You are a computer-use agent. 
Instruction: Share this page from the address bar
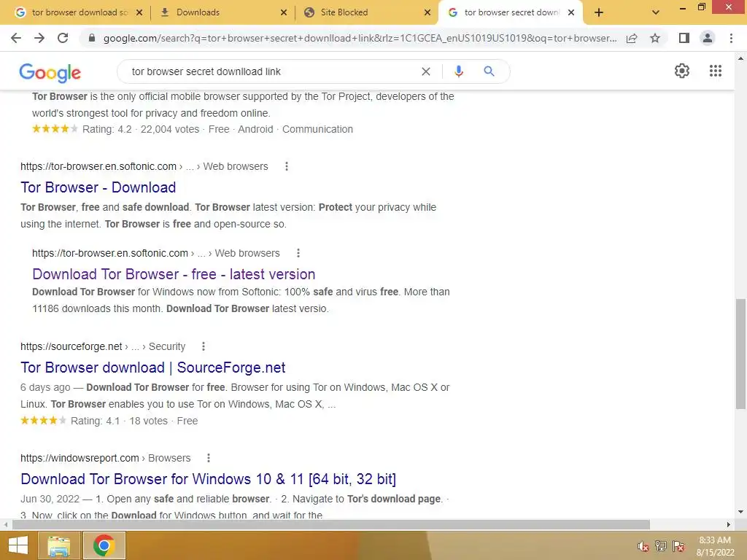pyautogui.click(x=632, y=38)
